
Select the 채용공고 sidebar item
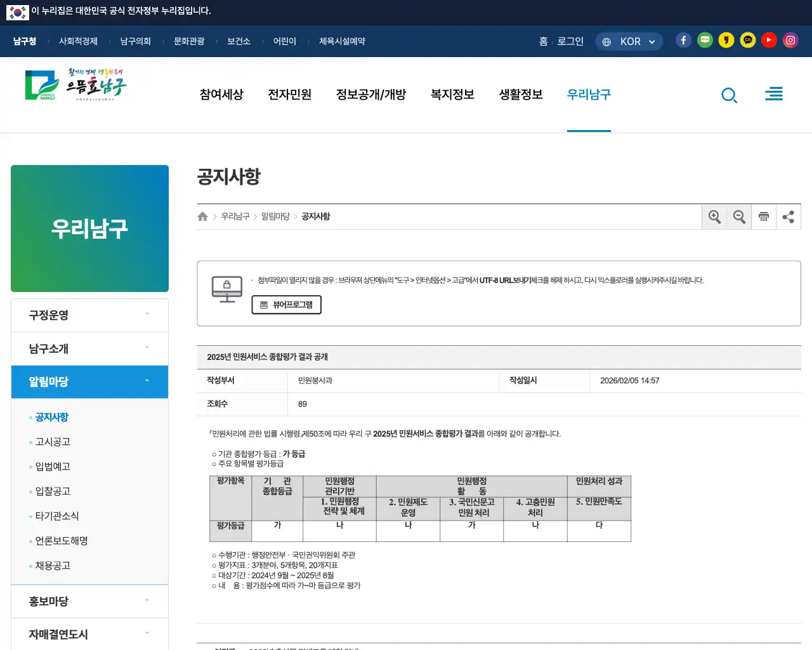53,566
